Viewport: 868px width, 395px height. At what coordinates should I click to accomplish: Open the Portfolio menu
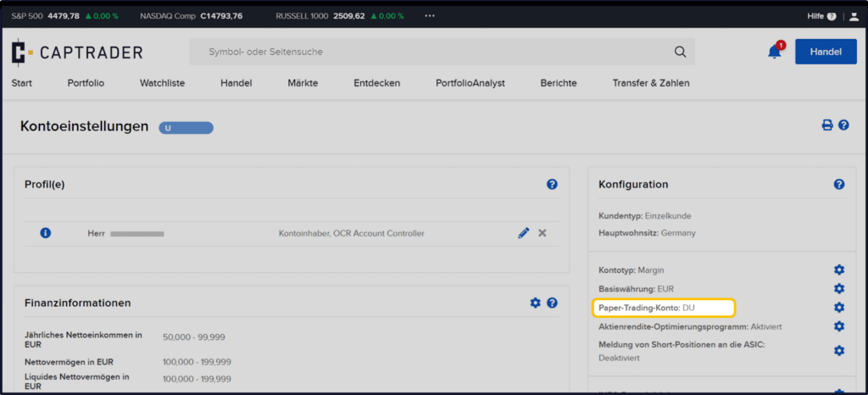pyautogui.click(x=86, y=83)
